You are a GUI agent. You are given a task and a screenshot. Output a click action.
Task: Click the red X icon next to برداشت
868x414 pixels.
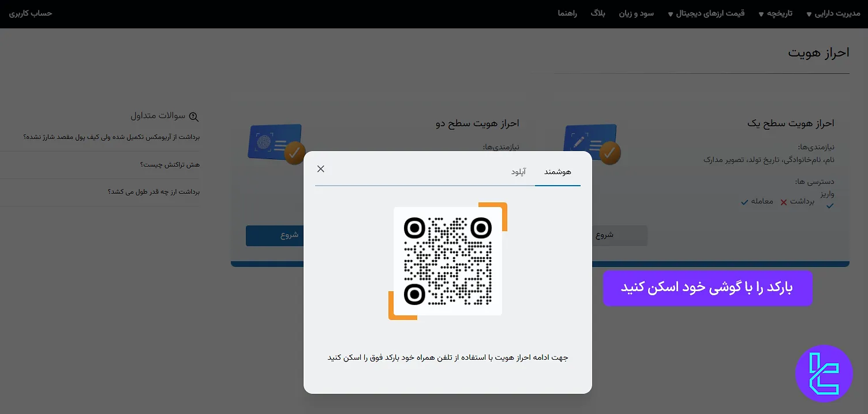(783, 202)
